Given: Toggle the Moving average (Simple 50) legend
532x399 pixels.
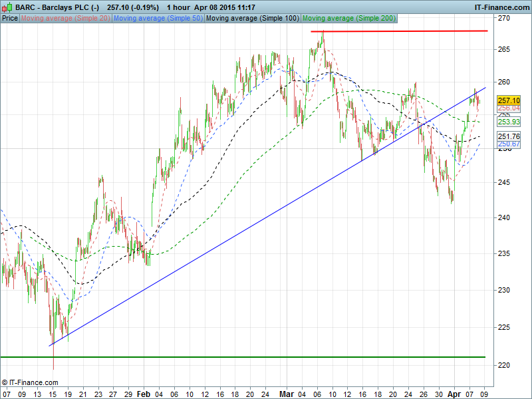Looking at the screenshot, I should [158, 18].
